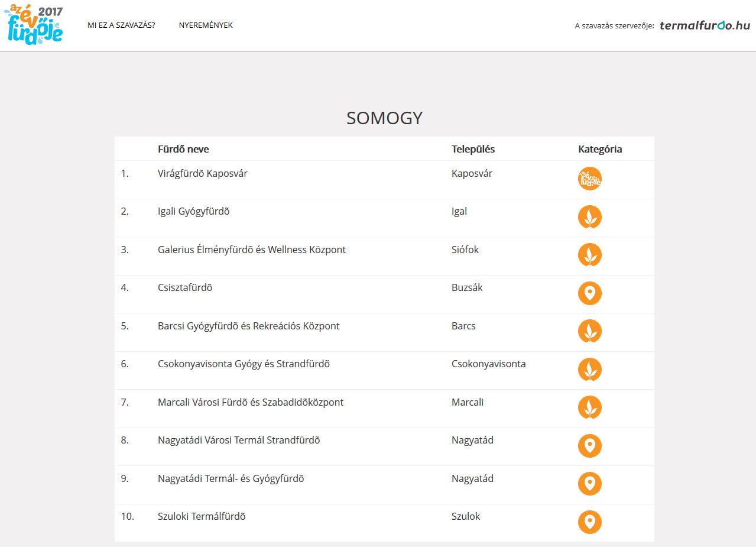Click the leaf icon in the Galerius Élményfürdő row
The width and height of the screenshot is (756, 547).
(x=589, y=255)
